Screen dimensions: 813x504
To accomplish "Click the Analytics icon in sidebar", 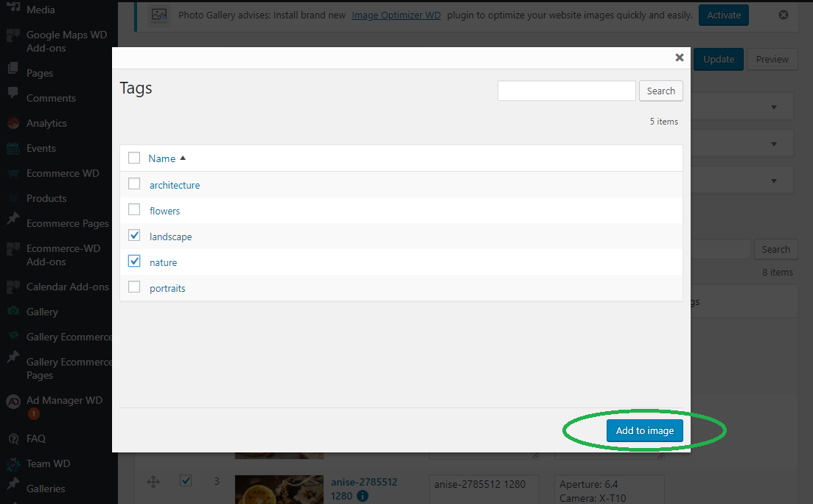I will tap(13, 123).
